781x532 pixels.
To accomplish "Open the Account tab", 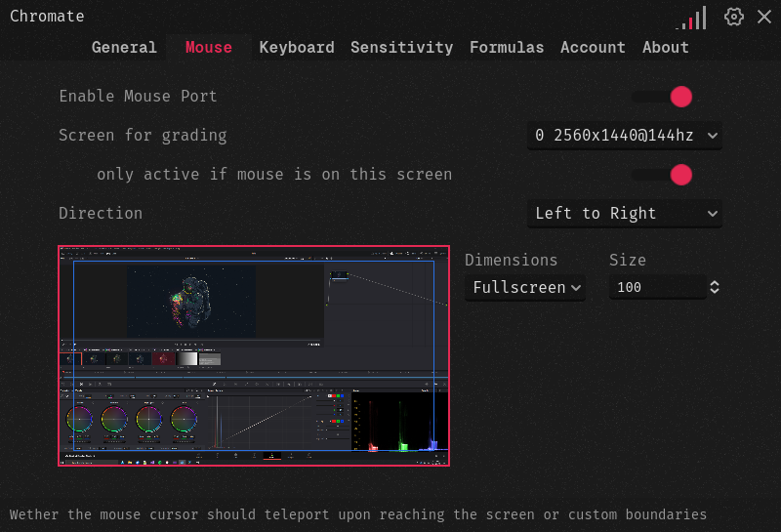I will point(593,47).
